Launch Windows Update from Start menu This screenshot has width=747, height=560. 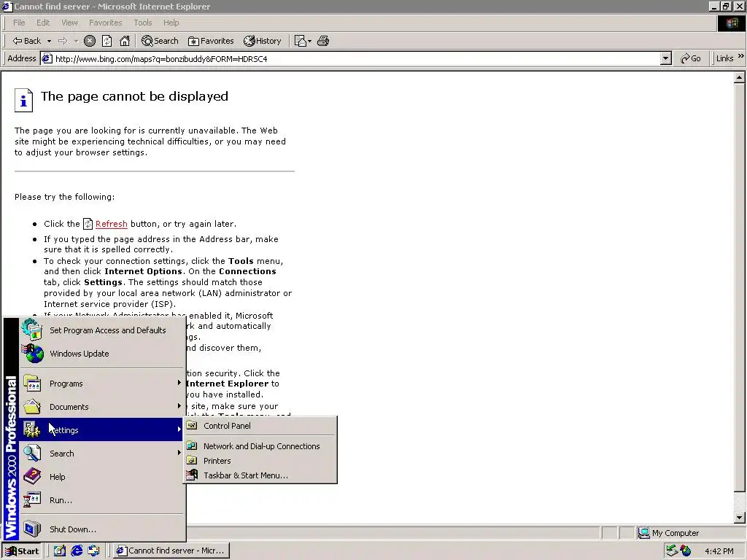tap(101, 354)
